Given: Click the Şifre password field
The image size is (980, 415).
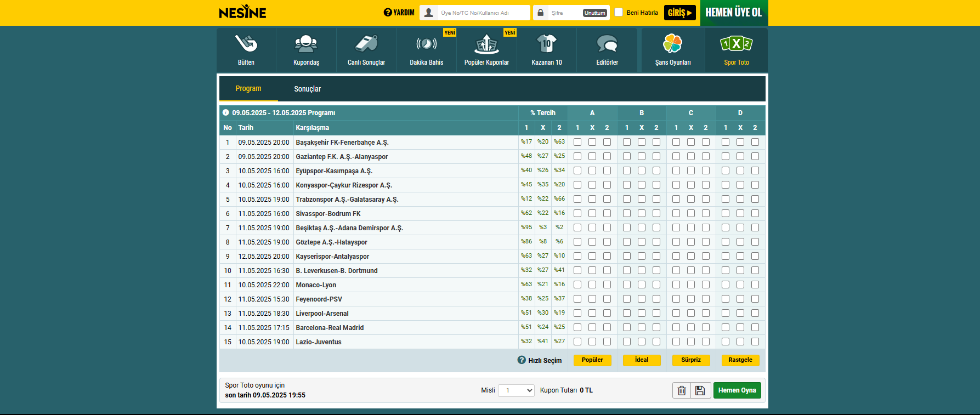Looking at the screenshot, I should [x=565, y=13].
